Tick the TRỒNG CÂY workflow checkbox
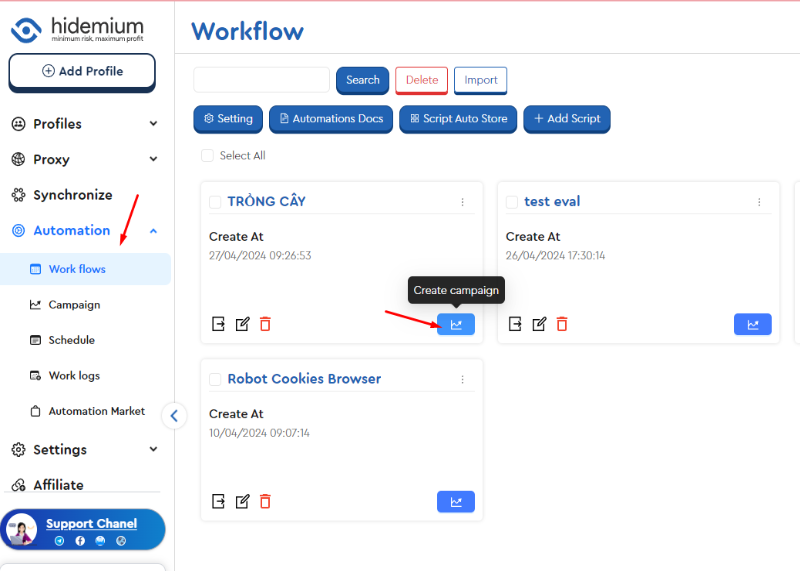Screen dimensions: 800x571 coord(215,202)
